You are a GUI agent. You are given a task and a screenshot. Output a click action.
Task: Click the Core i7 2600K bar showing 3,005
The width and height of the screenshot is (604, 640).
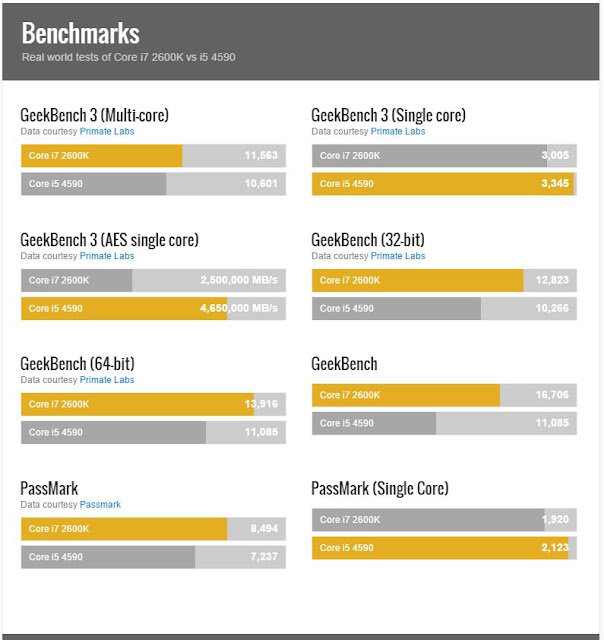(x=444, y=156)
